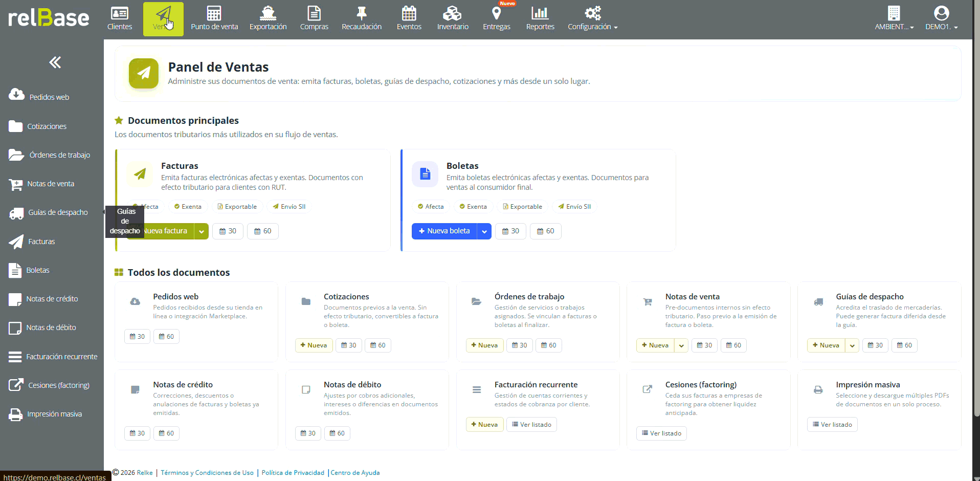Click the Impresión masiva sidebar printer icon
Image resolution: width=980 pixels, height=481 pixels.
16,414
